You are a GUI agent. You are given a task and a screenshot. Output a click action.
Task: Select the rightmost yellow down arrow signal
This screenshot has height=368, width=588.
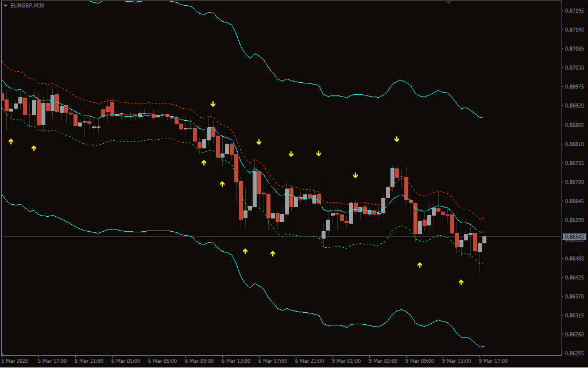pos(397,139)
